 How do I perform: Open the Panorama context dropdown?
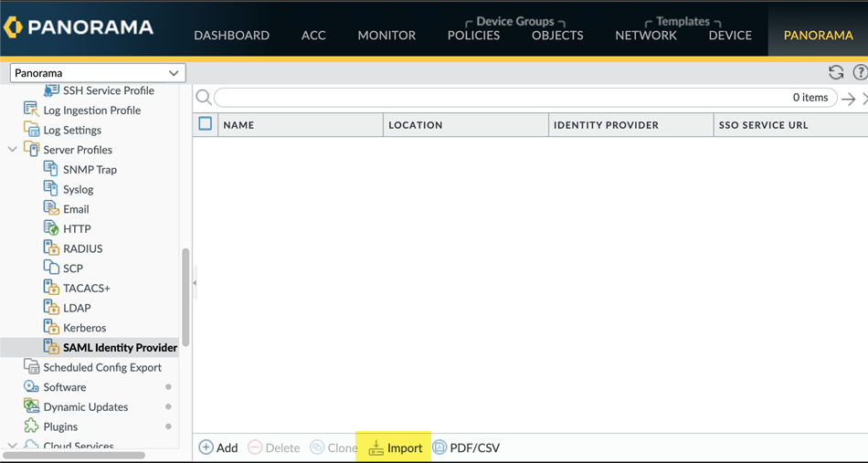(x=97, y=73)
